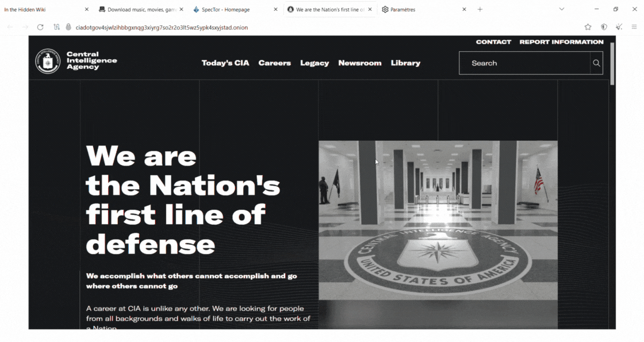
Task: Switch to Download music, movies tab
Action: pos(141,9)
